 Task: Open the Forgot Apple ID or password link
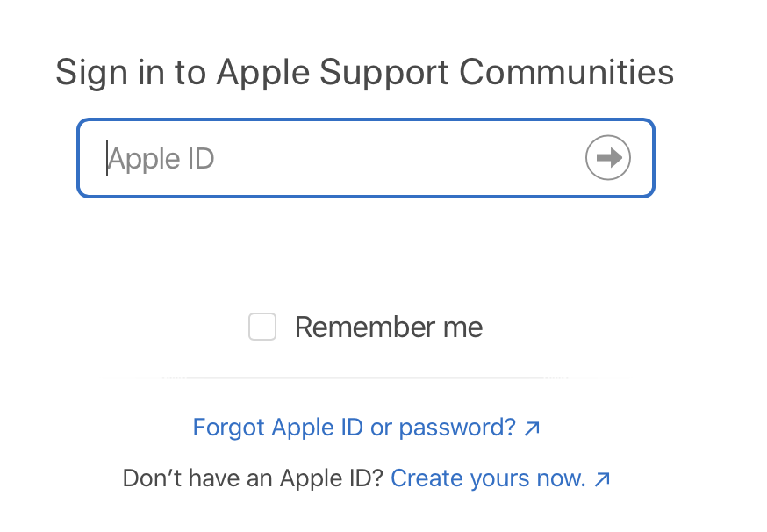pyautogui.click(x=355, y=428)
